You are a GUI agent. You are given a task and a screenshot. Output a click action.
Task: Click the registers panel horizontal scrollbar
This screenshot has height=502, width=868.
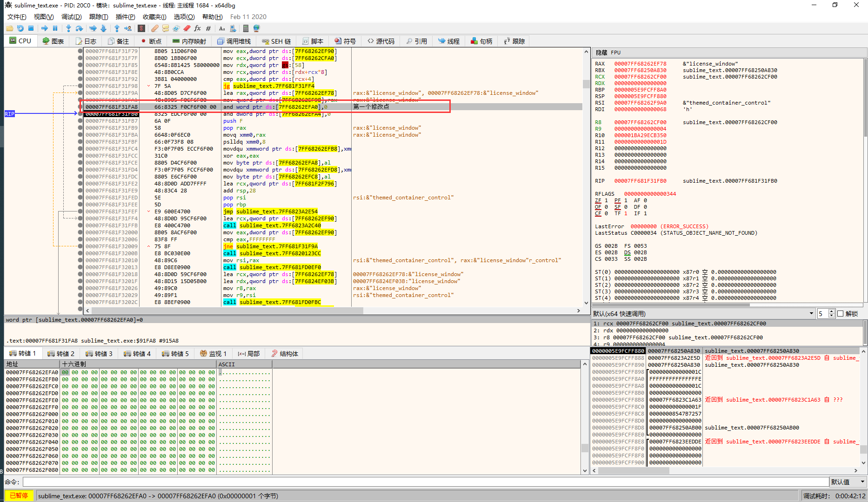pyautogui.click(x=728, y=305)
